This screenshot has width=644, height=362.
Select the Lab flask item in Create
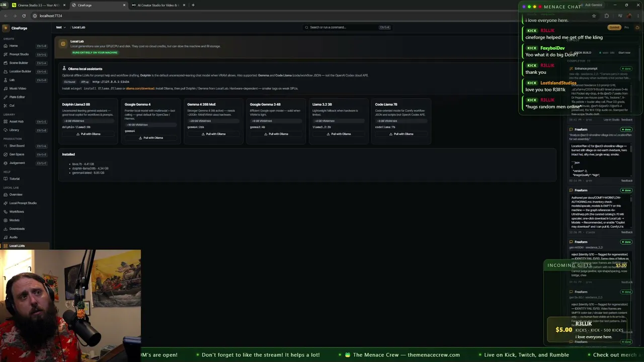(x=24, y=80)
